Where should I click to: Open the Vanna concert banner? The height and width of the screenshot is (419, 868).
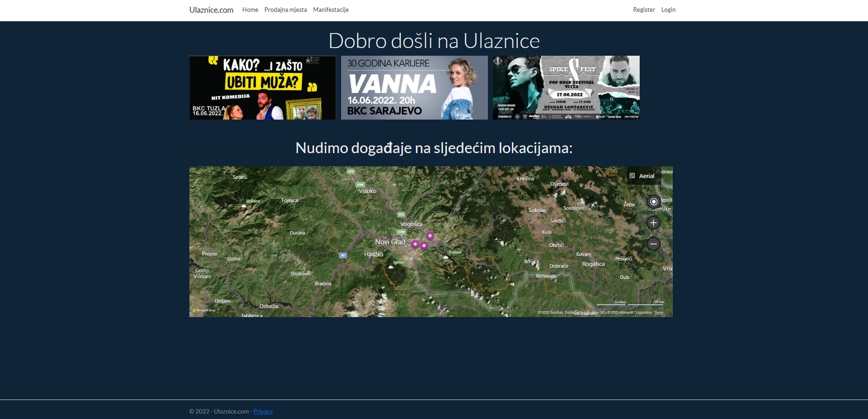click(x=414, y=87)
